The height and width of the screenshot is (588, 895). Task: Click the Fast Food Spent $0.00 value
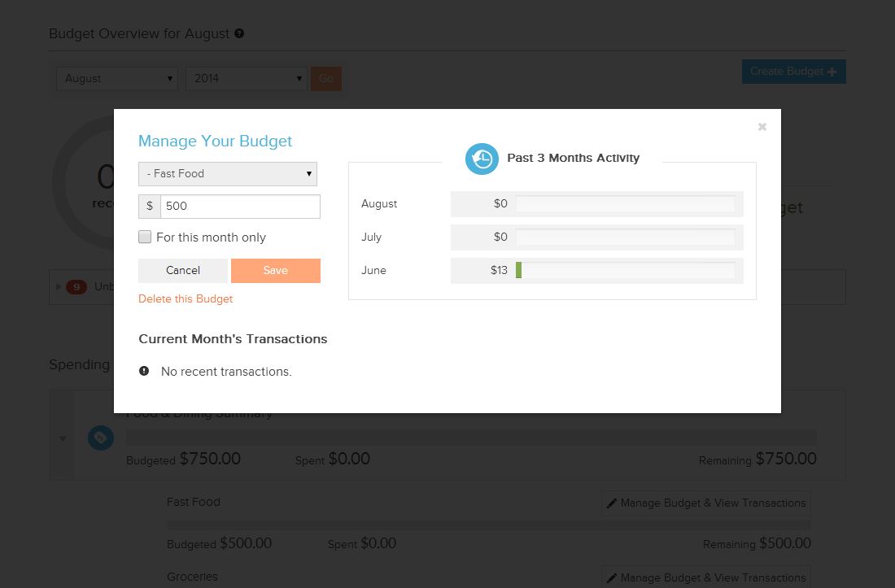click(378, 543)
